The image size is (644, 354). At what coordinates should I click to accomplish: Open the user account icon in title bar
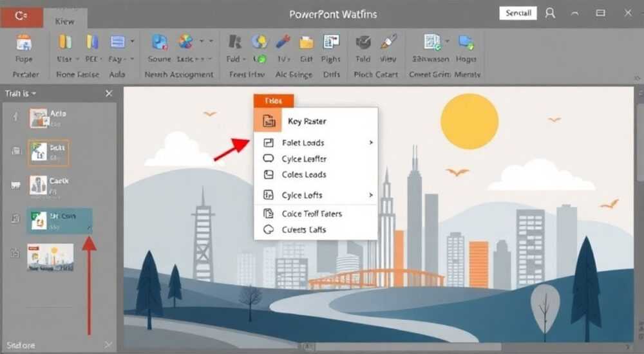pos(550,13)
